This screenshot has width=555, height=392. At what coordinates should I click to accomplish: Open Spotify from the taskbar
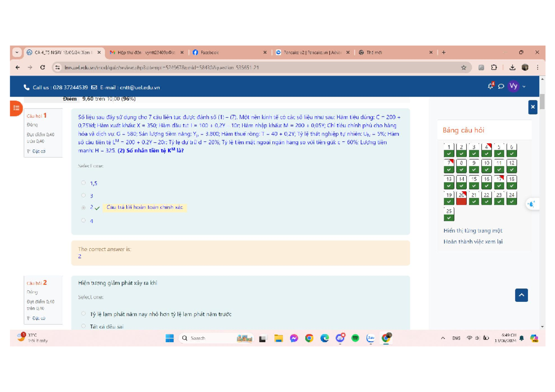tap(355, 338)
